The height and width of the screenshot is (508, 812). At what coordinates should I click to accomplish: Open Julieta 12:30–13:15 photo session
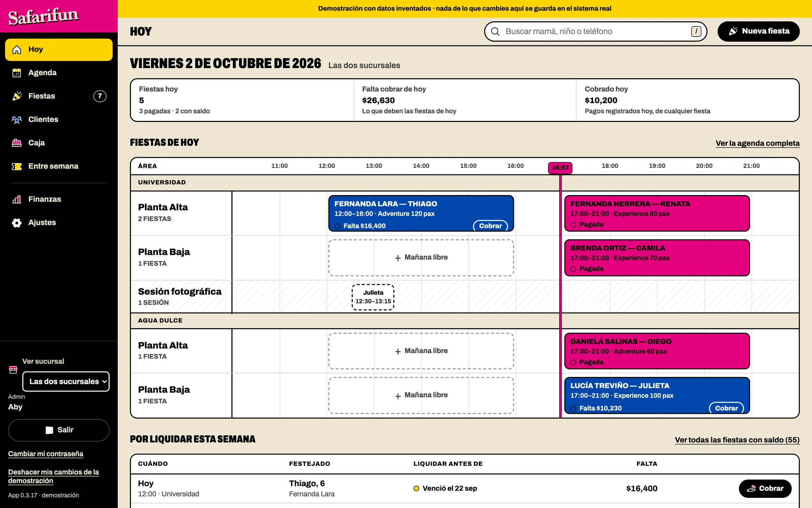[x=373, y=297]
